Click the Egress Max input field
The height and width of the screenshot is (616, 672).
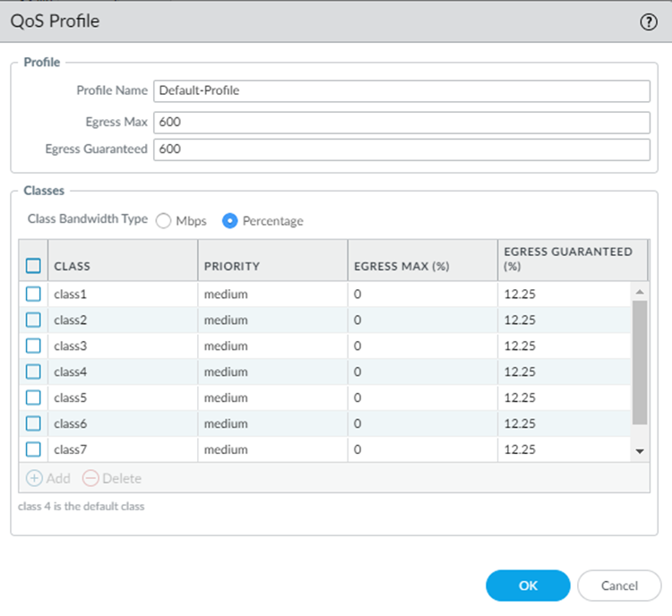[x=401, y=122]
